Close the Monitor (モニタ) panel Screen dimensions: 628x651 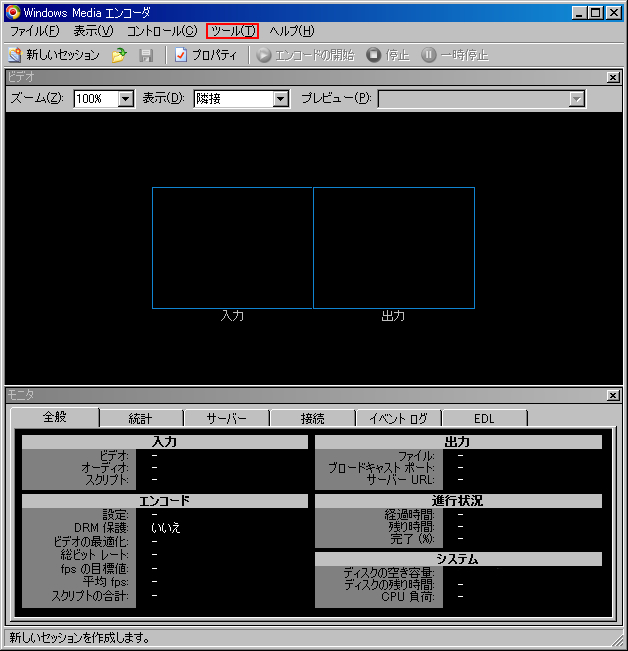point(613,396)
